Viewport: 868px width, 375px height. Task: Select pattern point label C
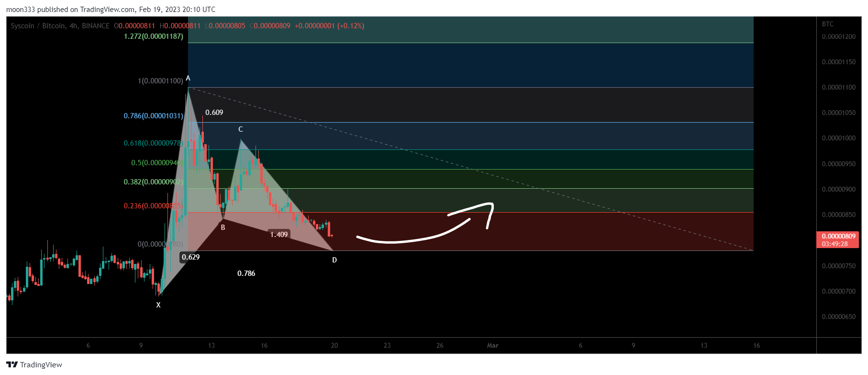click(241, 129)
